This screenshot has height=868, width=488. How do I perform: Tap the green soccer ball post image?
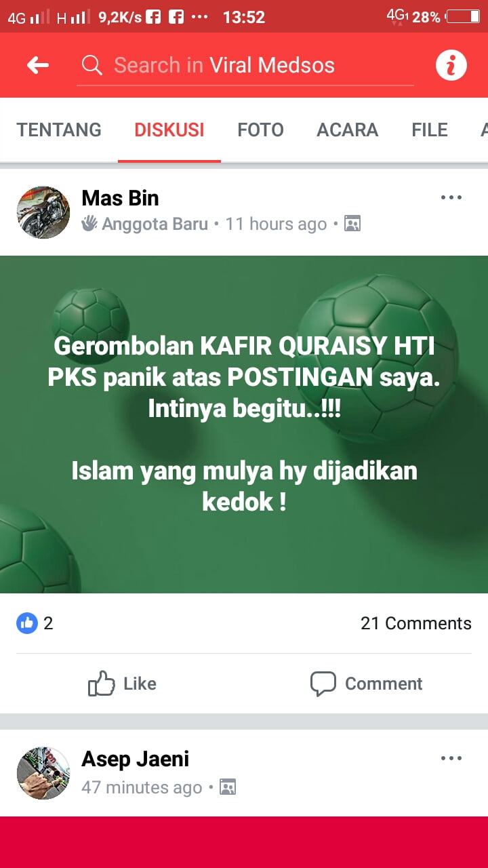pyautogui.click(x=244, y=425)
